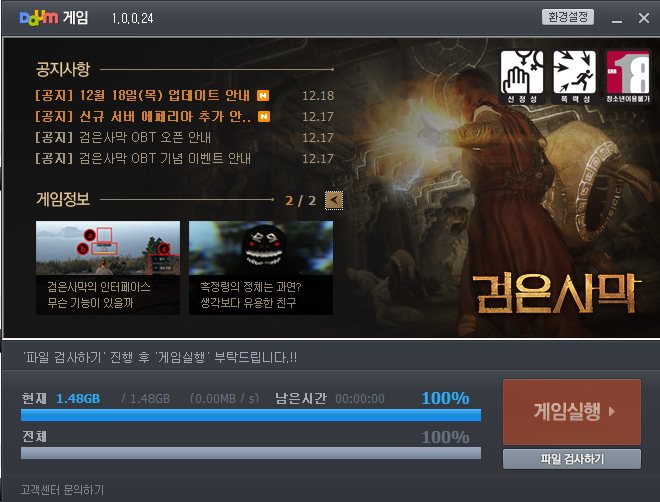Open the 검은사막의 인터페이스 thumbnail
Image resolution: width=660 pixels, height=502 pixels.
click(108, 268)
